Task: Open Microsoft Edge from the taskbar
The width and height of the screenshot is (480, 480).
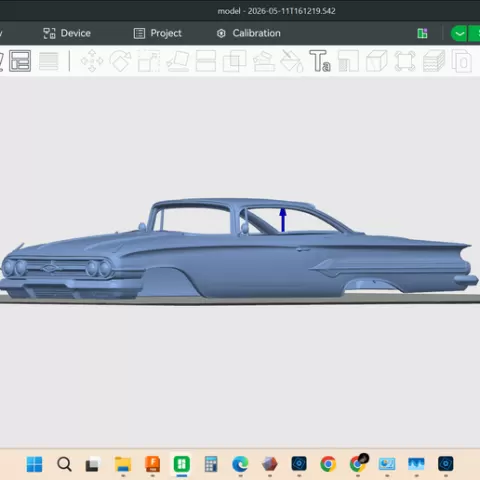Action: coord(240,464)
